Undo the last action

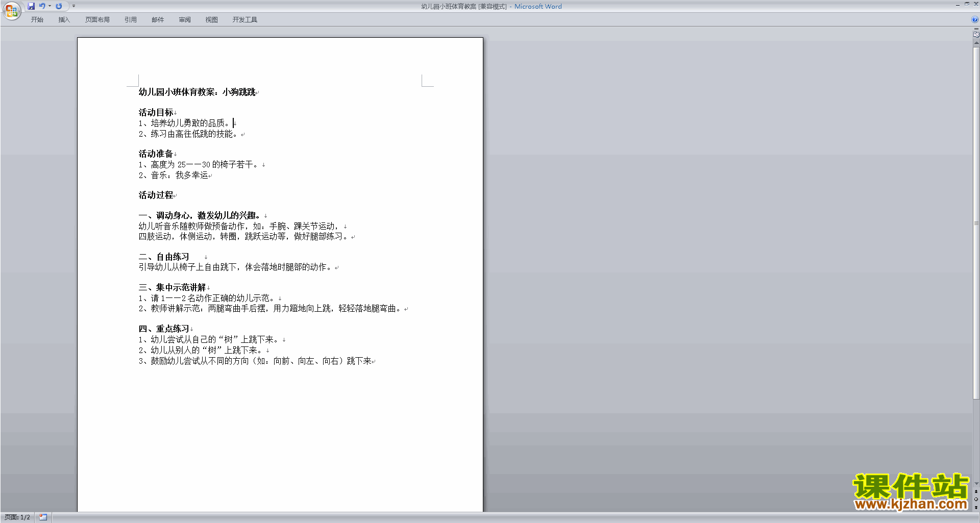coord(42,6)
